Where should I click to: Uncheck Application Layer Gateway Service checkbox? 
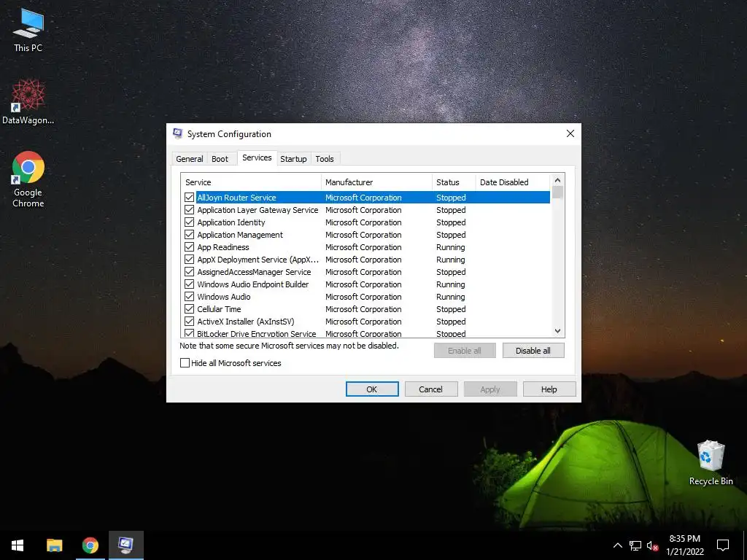[189, 209]
